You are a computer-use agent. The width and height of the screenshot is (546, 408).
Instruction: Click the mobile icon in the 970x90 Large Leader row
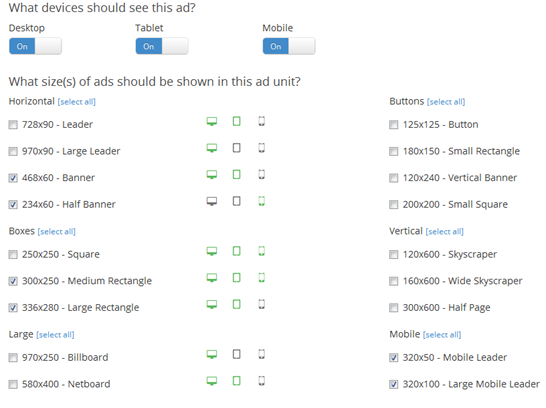pos(262,148)
